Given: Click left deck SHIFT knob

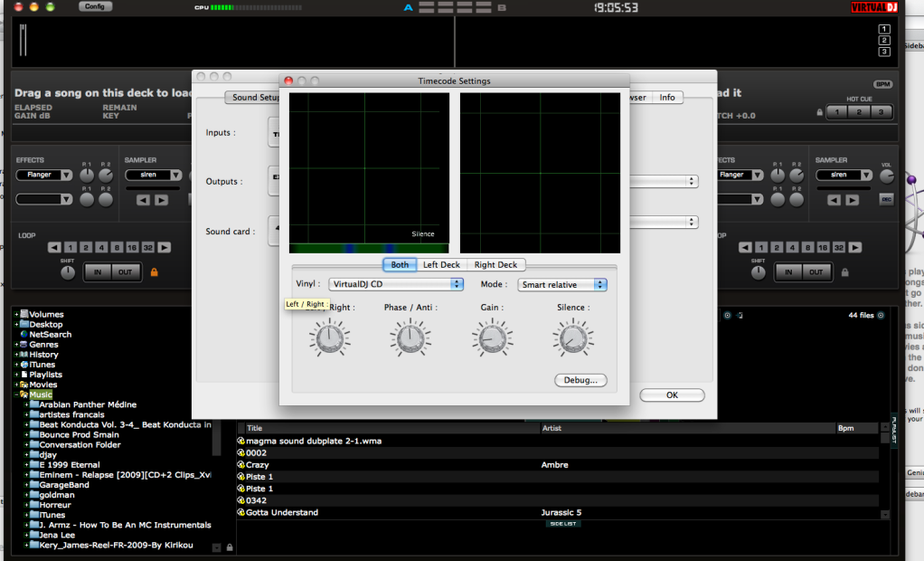Looking at the screenshot, I should (68, 272).
